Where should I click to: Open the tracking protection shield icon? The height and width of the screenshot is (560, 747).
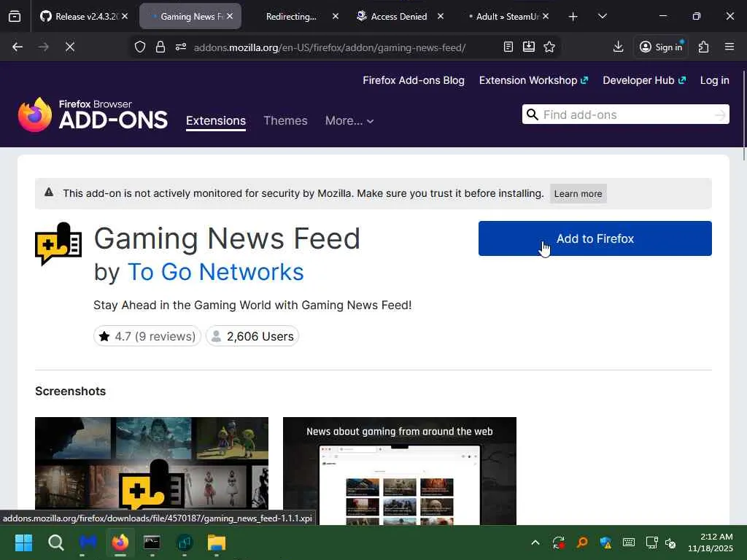click(139, 47)
